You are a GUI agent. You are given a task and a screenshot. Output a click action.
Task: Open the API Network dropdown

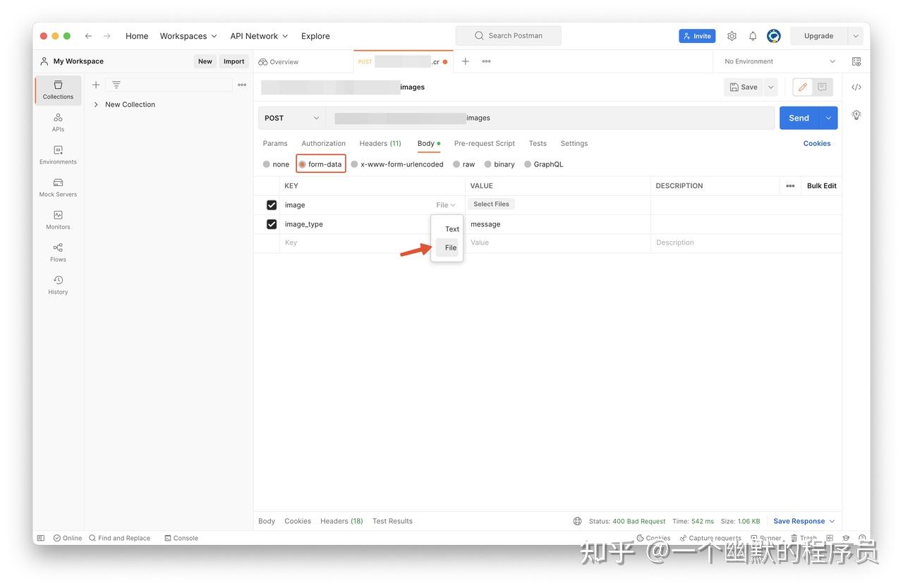259,36
